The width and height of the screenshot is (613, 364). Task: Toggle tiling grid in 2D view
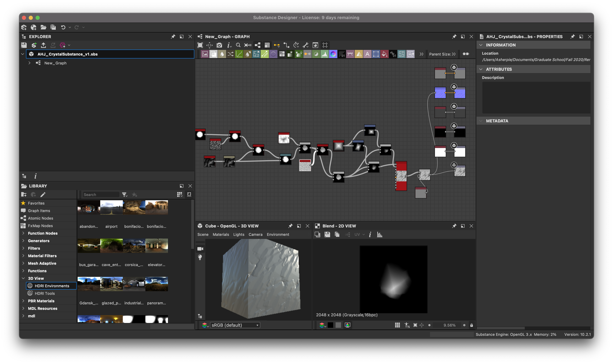point(397,325)
